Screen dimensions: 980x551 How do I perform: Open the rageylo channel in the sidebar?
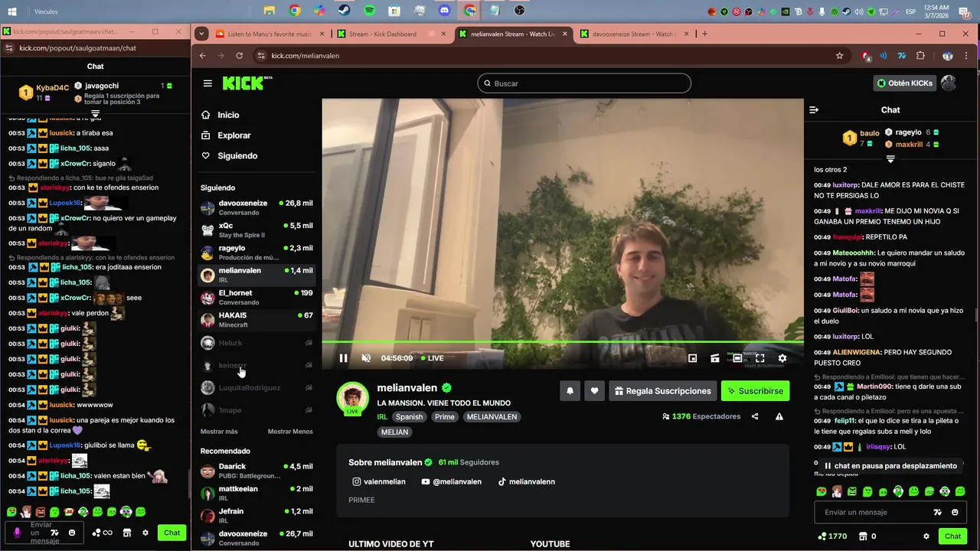[x=256, y=252]
